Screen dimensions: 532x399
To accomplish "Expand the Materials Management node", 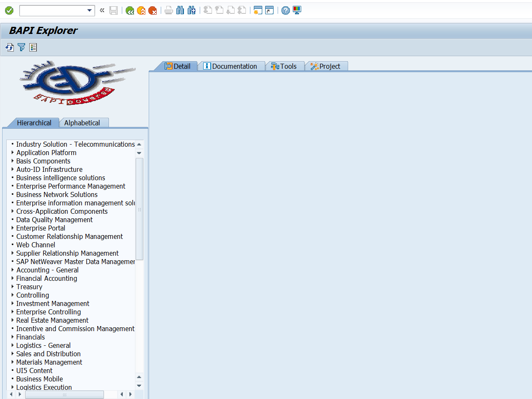I will 13,362.
